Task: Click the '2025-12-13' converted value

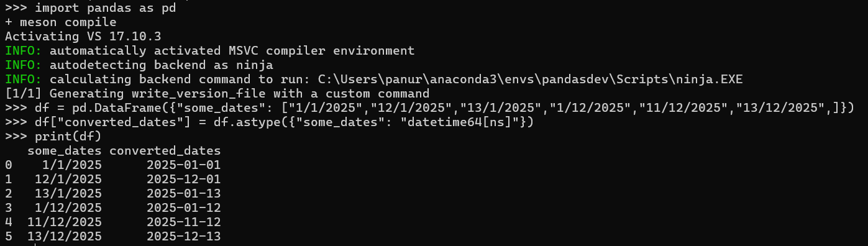Action: point(184,237)
